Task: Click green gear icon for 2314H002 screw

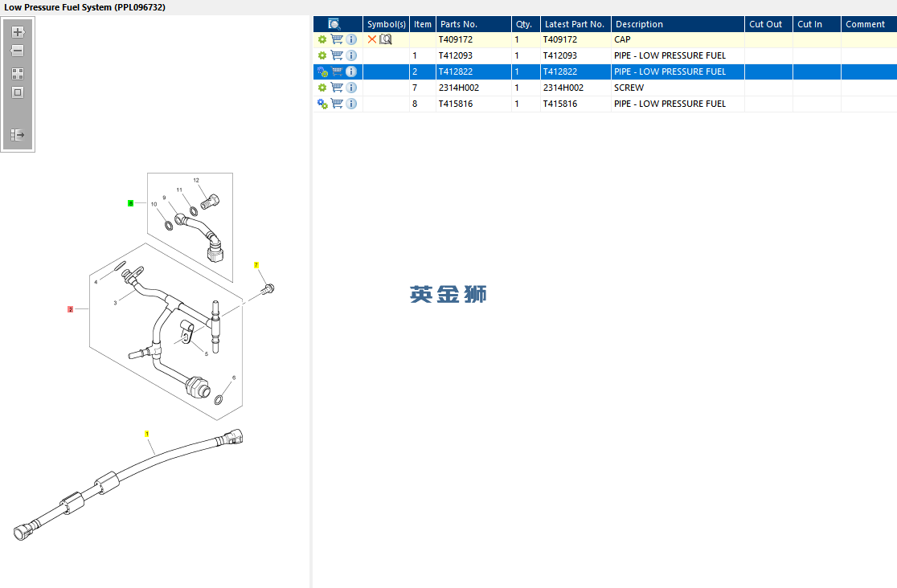Action: [322, 88]
